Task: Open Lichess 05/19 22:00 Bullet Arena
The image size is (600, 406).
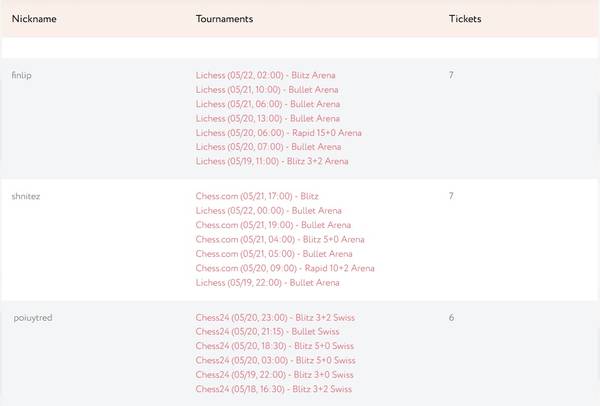Action: 267,283
